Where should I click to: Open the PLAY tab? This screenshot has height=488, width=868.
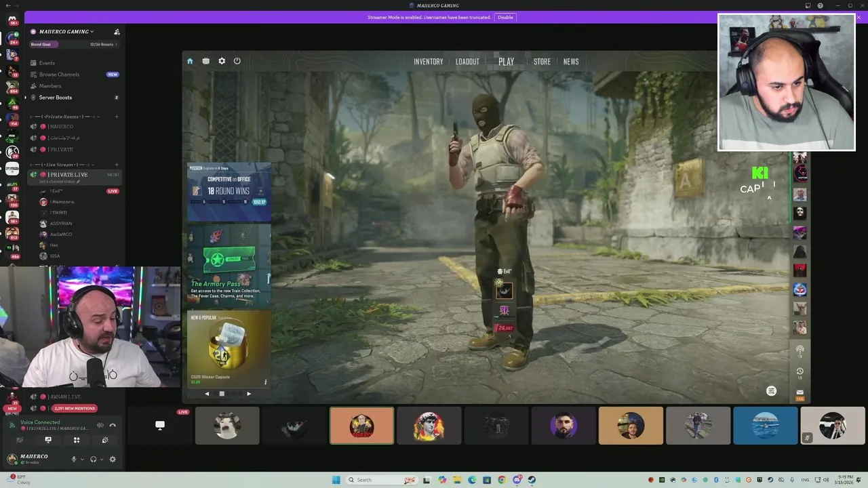[507, 62]
